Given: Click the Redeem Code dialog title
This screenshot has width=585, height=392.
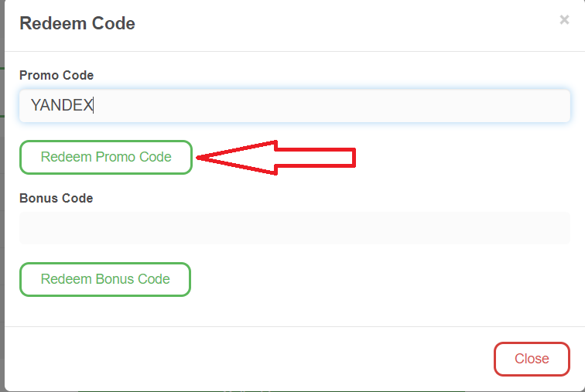Looking at the screenshot, I should pyautogui.click(x=77, y=24).
